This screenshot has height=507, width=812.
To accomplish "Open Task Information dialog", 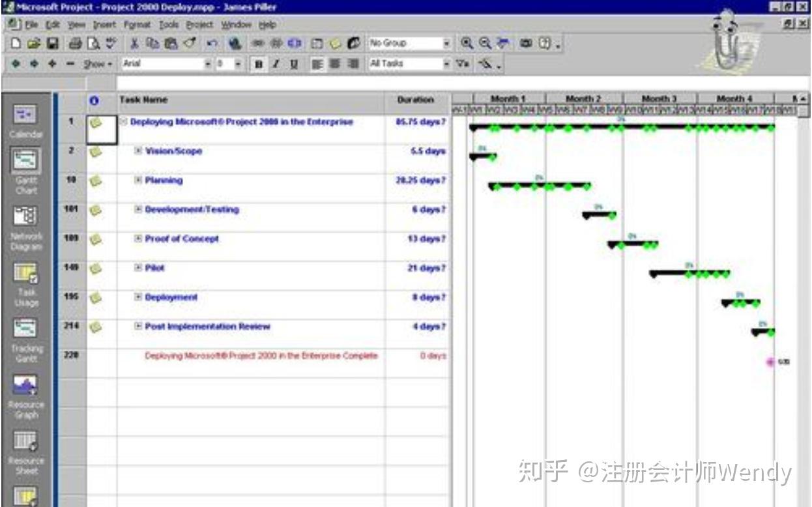I will (317, 43).
